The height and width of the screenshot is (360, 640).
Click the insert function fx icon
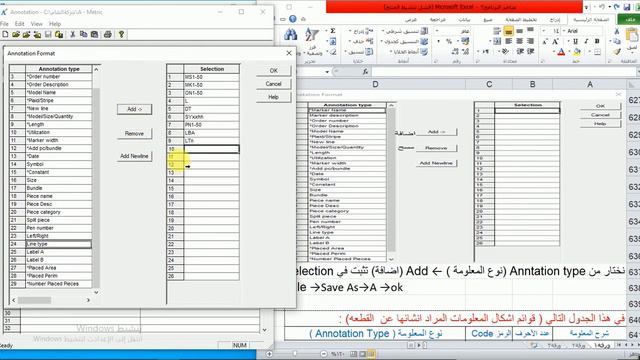click(365, 71)
